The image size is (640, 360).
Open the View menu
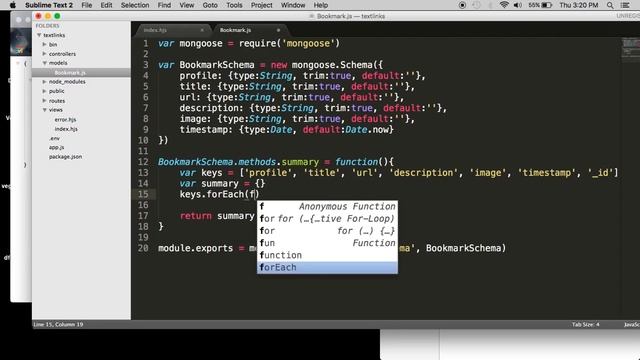(187, 5)
